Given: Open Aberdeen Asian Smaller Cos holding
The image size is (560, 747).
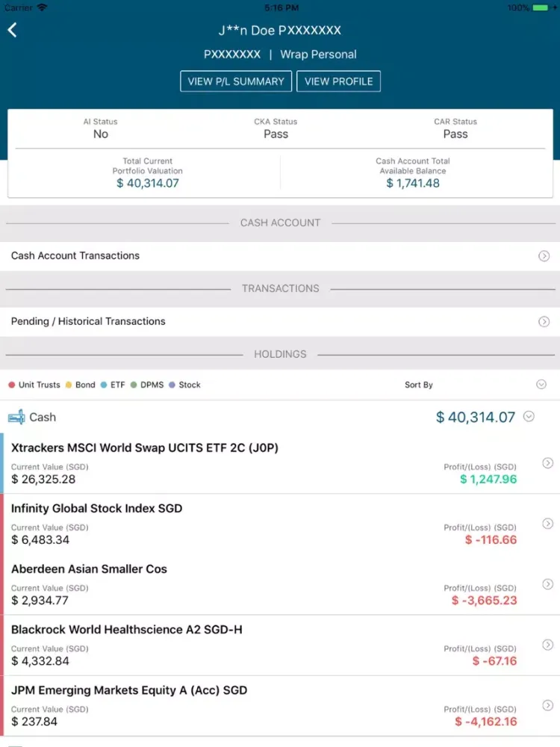Looking at the screenshot, I should click(x=280, y=585).
